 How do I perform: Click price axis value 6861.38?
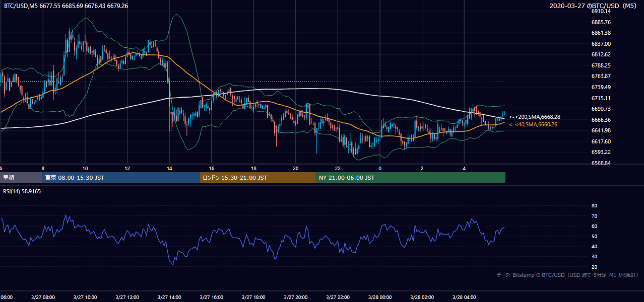pos(601,33)
